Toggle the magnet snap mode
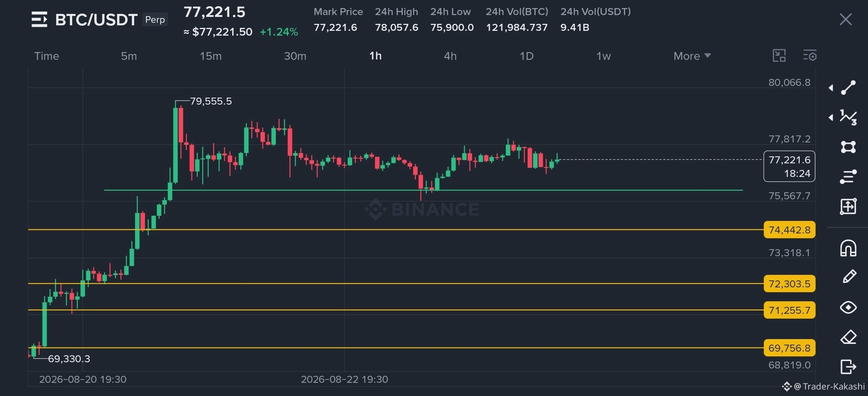 click(x=848, y=248)
